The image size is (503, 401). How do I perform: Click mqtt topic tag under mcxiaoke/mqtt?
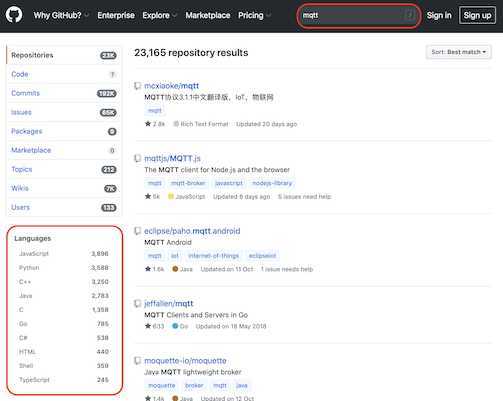pos(155,110)
